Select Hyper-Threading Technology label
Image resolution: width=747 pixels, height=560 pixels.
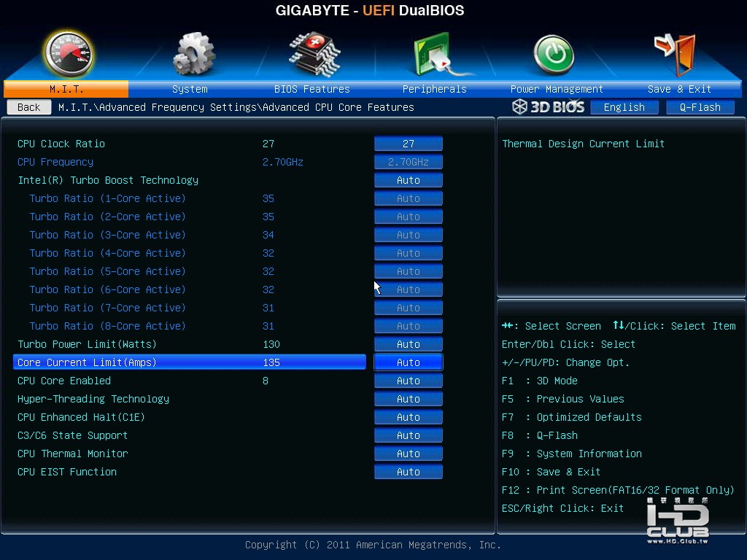pos(93,399)
